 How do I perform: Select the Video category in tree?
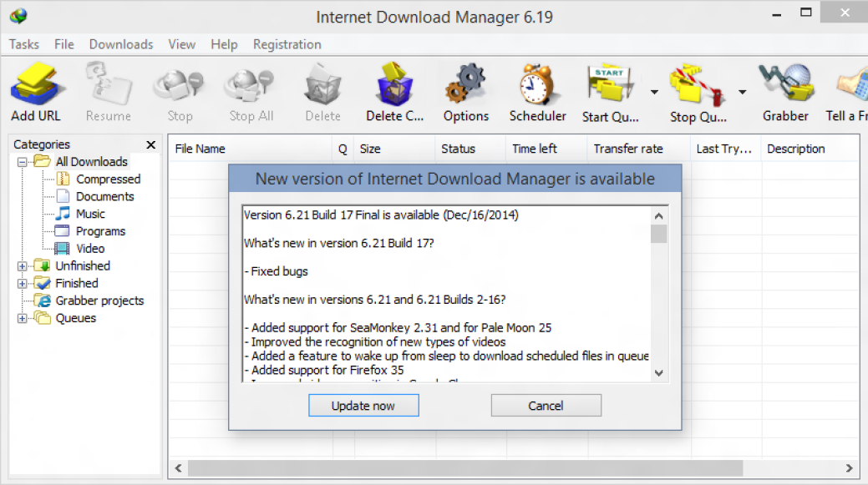pyautogui.click(x=90, y=248)
